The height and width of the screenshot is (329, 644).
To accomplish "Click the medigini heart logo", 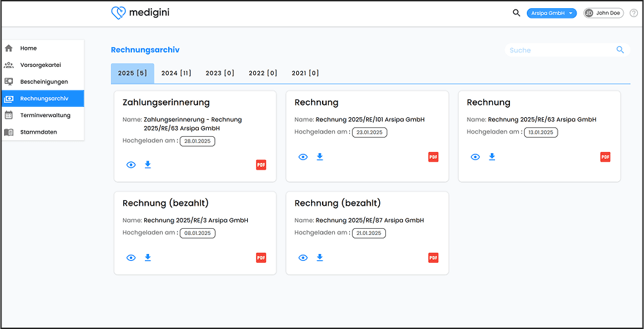I will click(118, 13).
